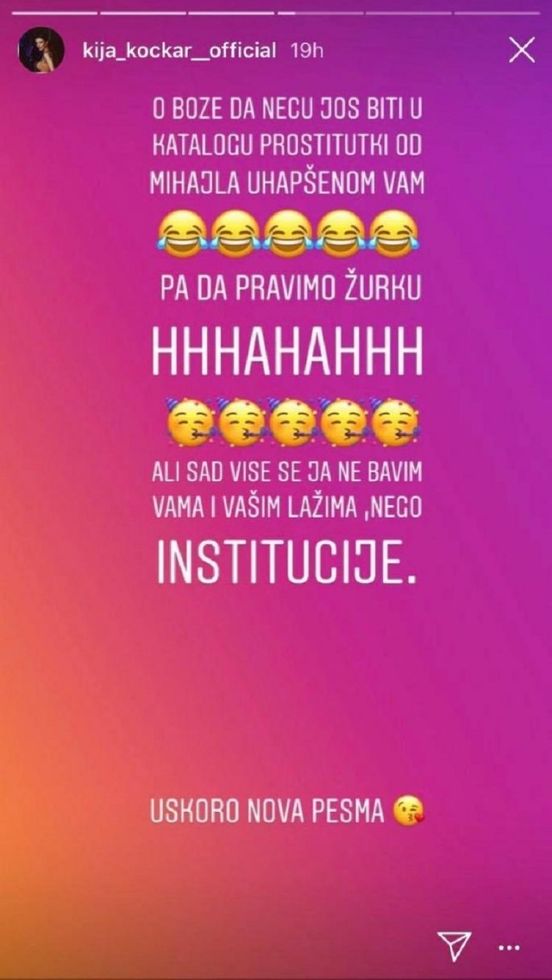Jump to third story progress segment
This screenshot has height=980, width=552.
point(232,13)
